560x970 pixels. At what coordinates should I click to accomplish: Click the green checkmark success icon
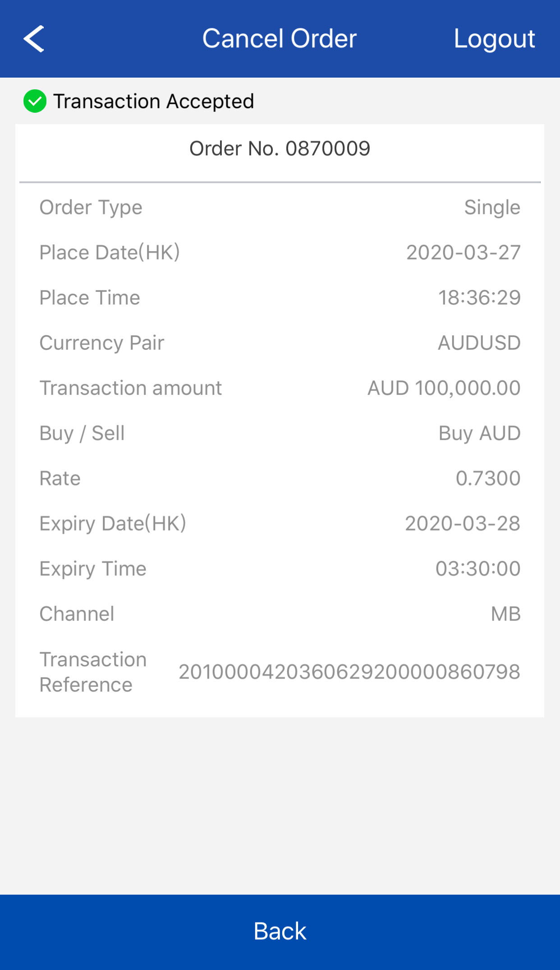pos(35,101)
